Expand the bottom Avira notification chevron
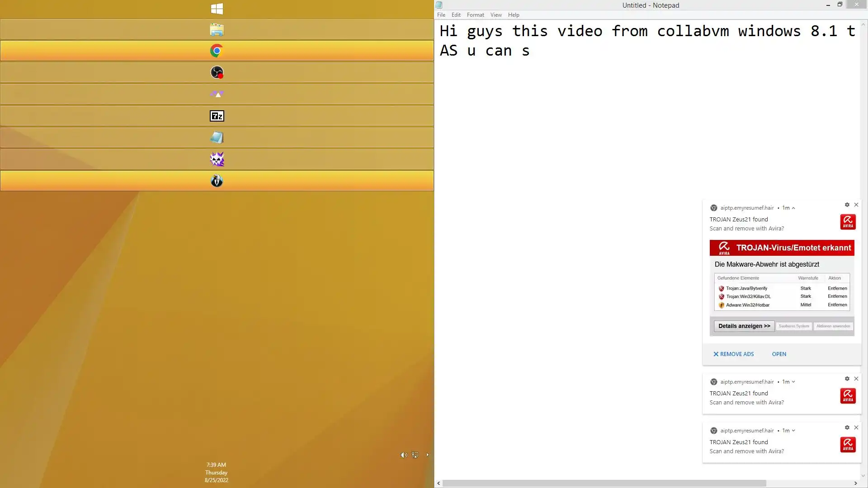 (793, 431)
